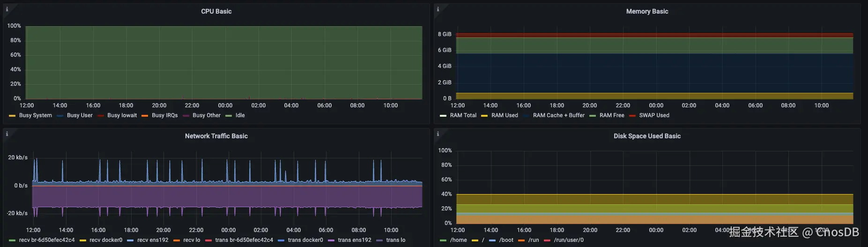Toggle trans docker0 legend entry
The height and width of the screenshot is (247, 868).
click(x=305, y=240)
